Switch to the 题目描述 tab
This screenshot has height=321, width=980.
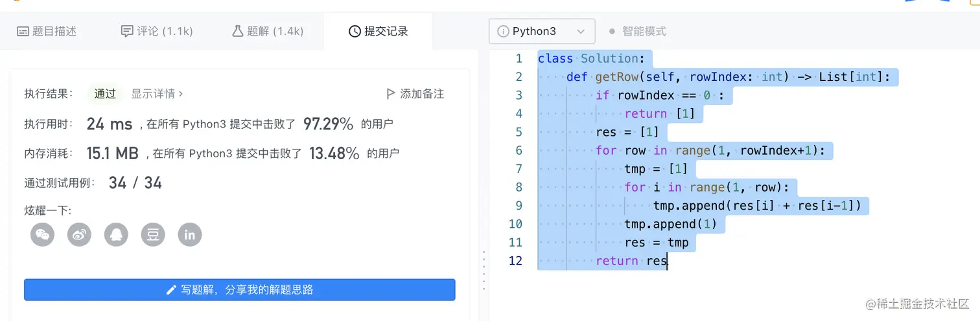[x=47, y=31]
